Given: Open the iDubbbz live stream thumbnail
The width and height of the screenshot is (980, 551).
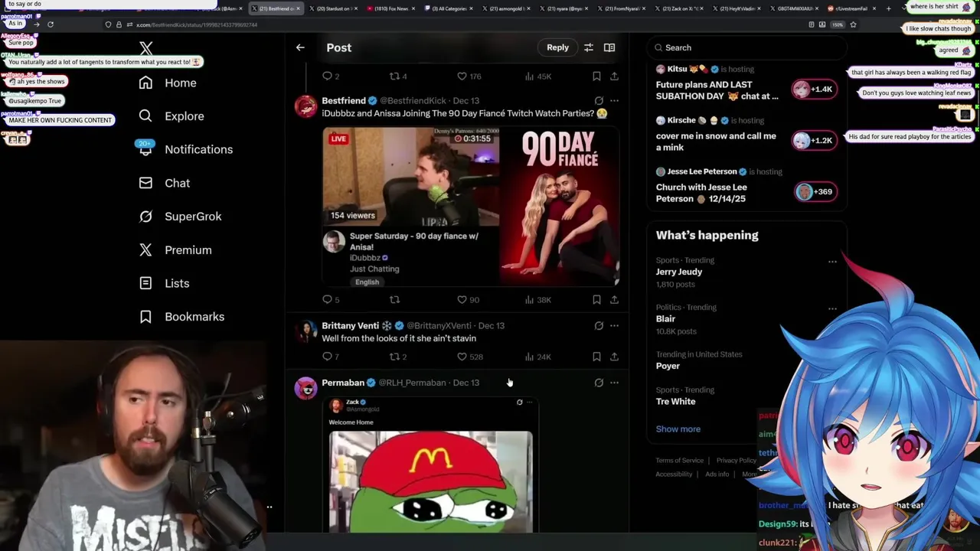Looking at the screenshot, I should click(x=410, y=178).
